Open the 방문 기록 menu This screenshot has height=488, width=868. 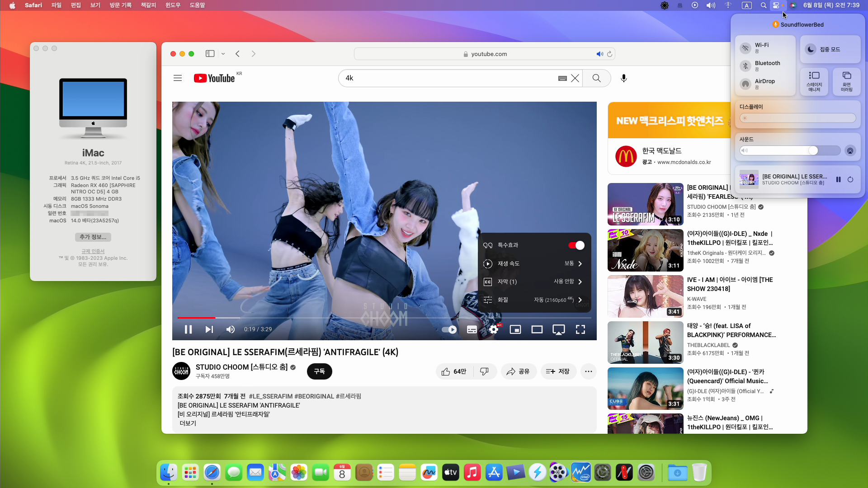click(121, 5)
